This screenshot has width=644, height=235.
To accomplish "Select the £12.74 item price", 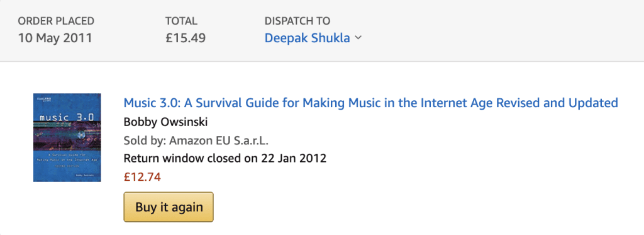I will (142, 177).
